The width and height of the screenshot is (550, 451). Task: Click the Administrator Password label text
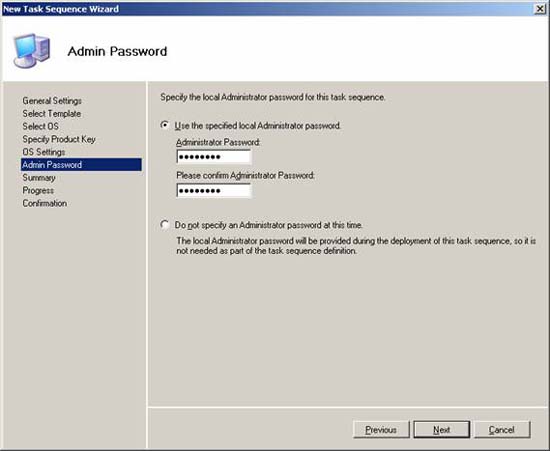(x=218, y=142)
